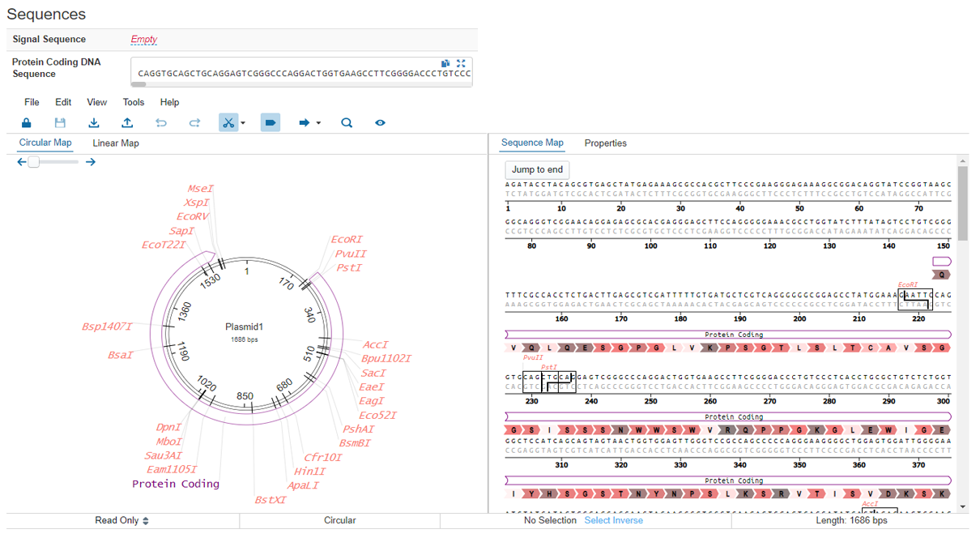Viewport: 980px width, 538px height.
Task: Open the Read Only mode selector
Action: click(121, 520)
